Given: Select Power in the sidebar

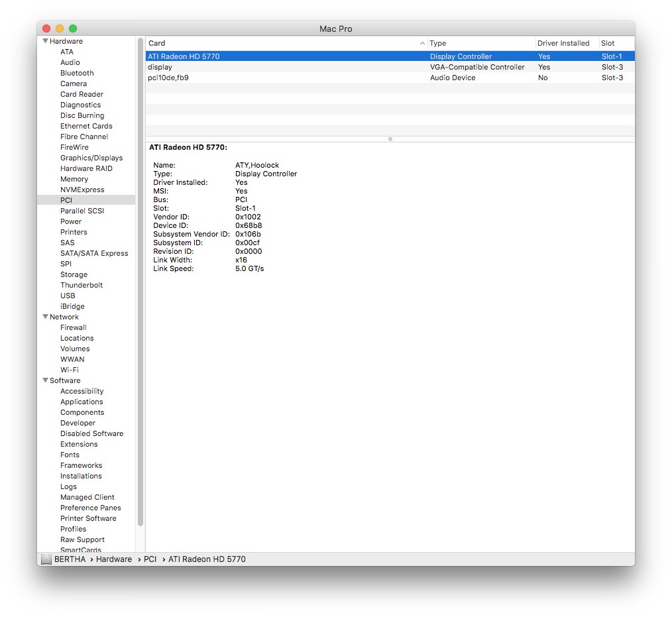Looking at the screenshot, I should click(x=71, y=221).
